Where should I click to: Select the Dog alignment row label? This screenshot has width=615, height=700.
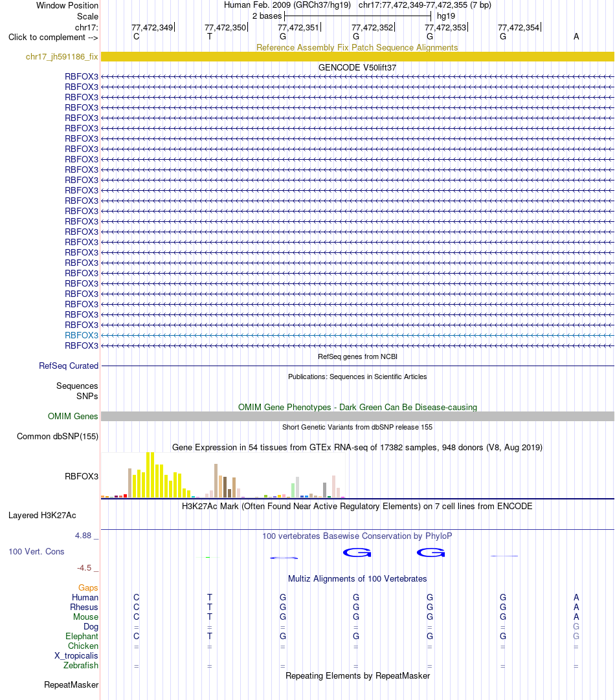pos(91,627)
